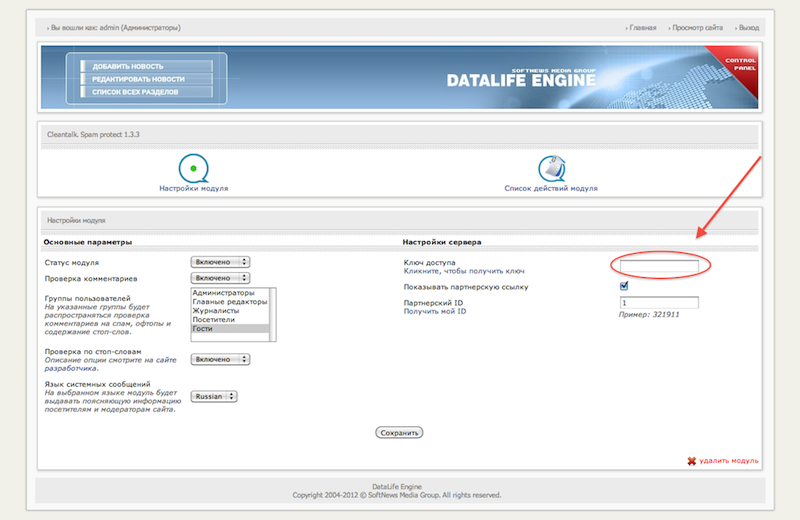800x520 pixels.
Task: Open the comment checking dropdown
Action: (219, 277)
